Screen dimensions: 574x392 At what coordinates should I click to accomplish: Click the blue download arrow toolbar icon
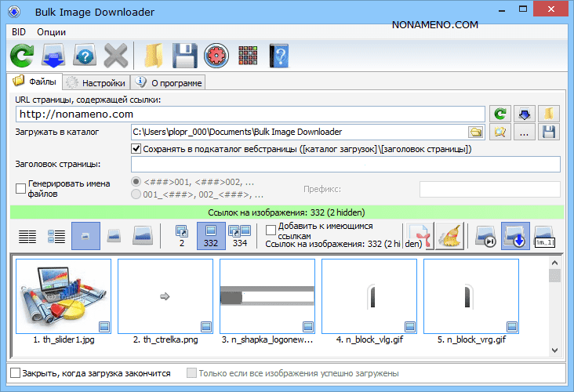coord(53,56)
